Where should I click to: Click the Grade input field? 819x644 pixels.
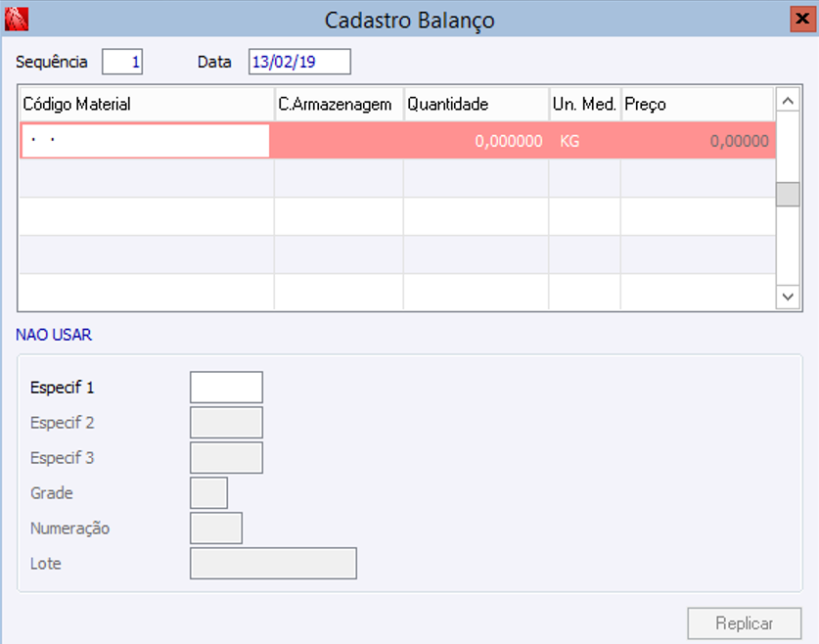(209, 492)
